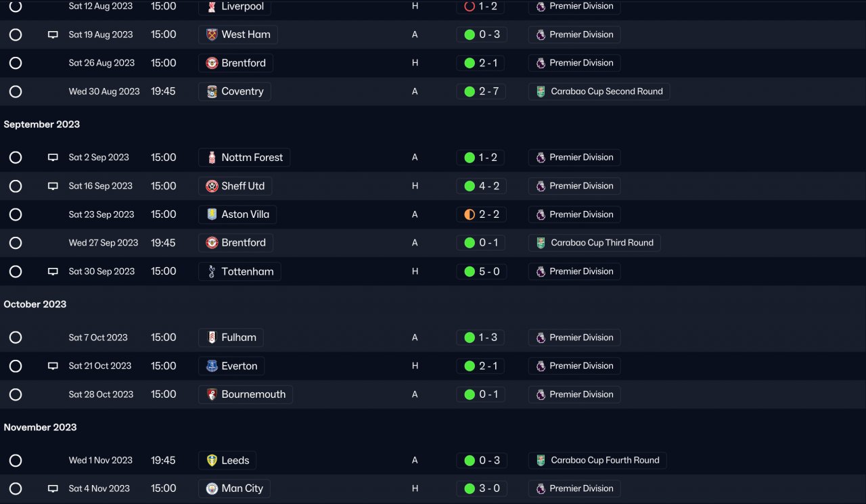Screen dimensions: 866x504
Task: Open Premier Division link in Man City row
Action: click(x=581, y=488)
